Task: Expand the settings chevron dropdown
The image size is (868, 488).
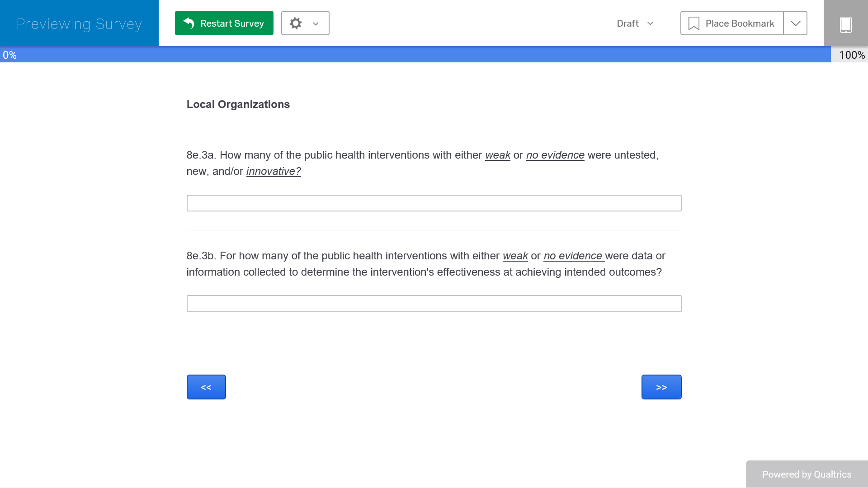Action: click(x=316, y=23)
